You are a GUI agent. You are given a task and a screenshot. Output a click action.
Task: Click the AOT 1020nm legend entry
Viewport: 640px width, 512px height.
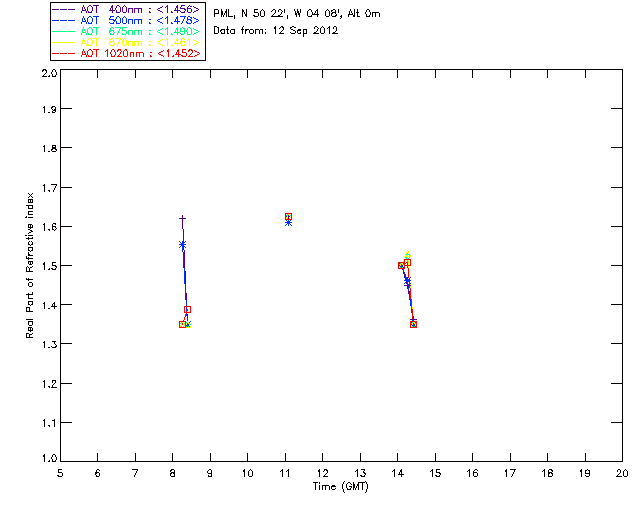[x=126, y=53]
